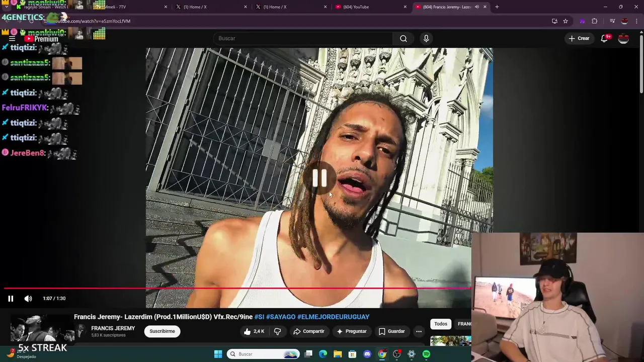Open the gear app icon on the taskbar
Image resolution: width=644 pixels, height=362 pixels.
point(412,354)
